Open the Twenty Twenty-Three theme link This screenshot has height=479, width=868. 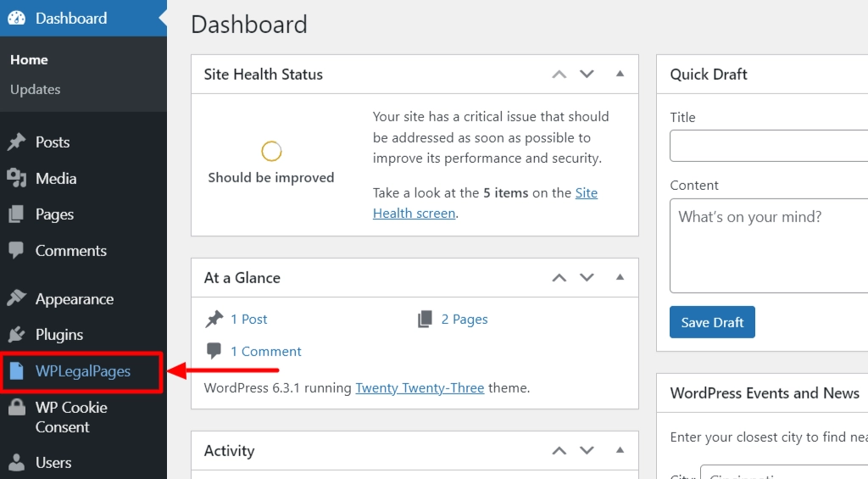[420, 388]
